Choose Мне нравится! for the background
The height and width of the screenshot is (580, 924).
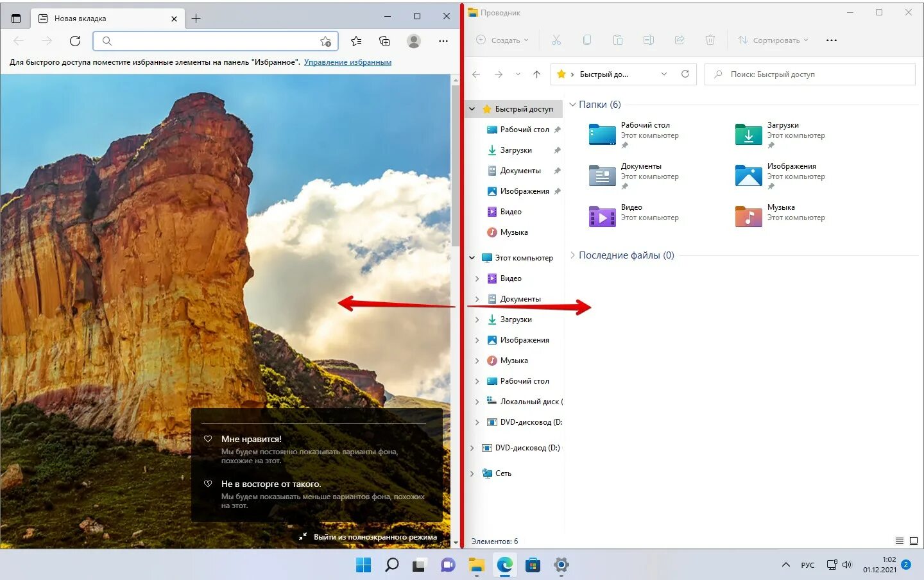252,439
